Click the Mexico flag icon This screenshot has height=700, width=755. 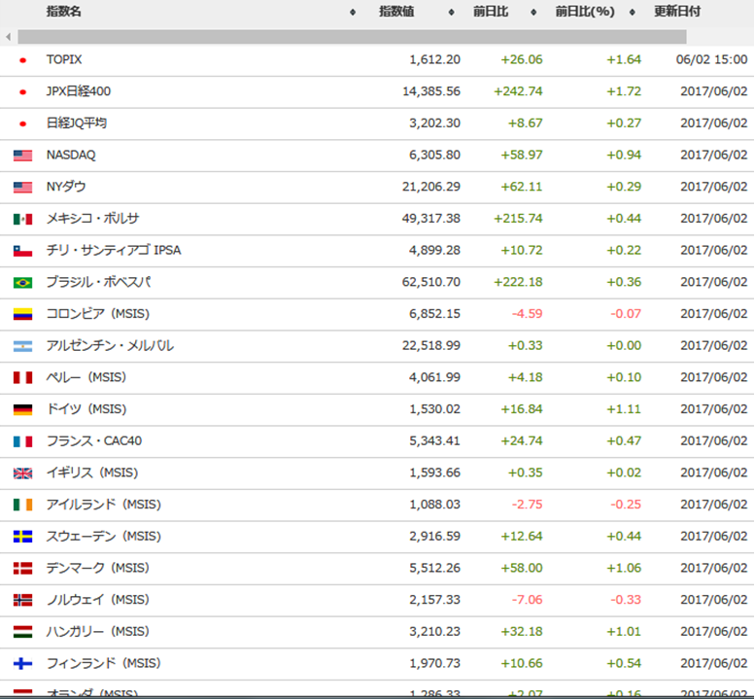(x=22, y=219)
